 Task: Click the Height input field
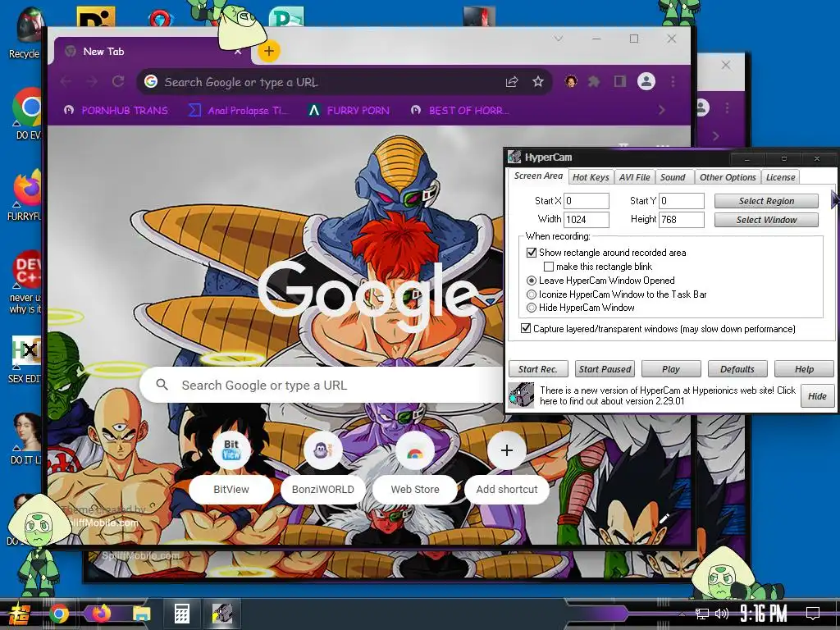coord(681,219)
